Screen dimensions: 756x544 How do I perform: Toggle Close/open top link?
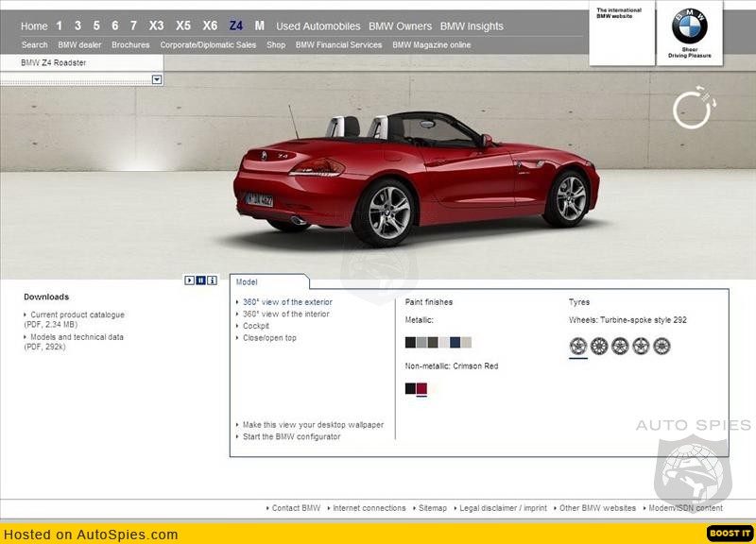point(269,338)
